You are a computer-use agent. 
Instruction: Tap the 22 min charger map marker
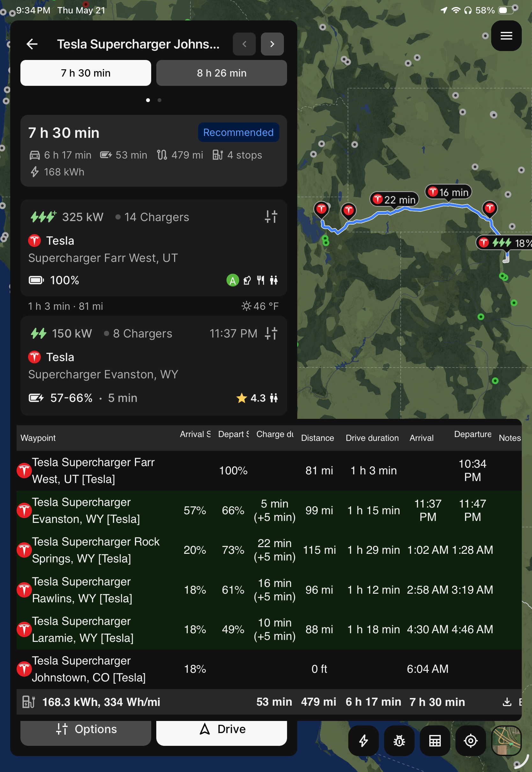pos(394,200)
